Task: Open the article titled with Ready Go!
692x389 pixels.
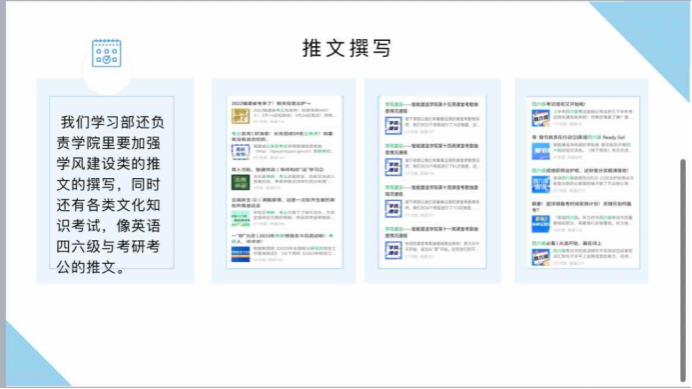Action: point(578,137)
